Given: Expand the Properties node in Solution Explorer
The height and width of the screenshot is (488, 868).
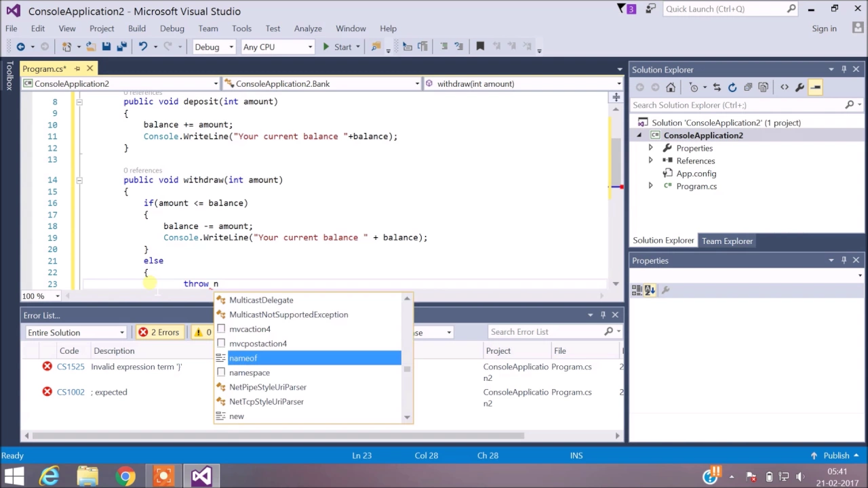Looking at the screenshot, I should click(x=650, y=148).
